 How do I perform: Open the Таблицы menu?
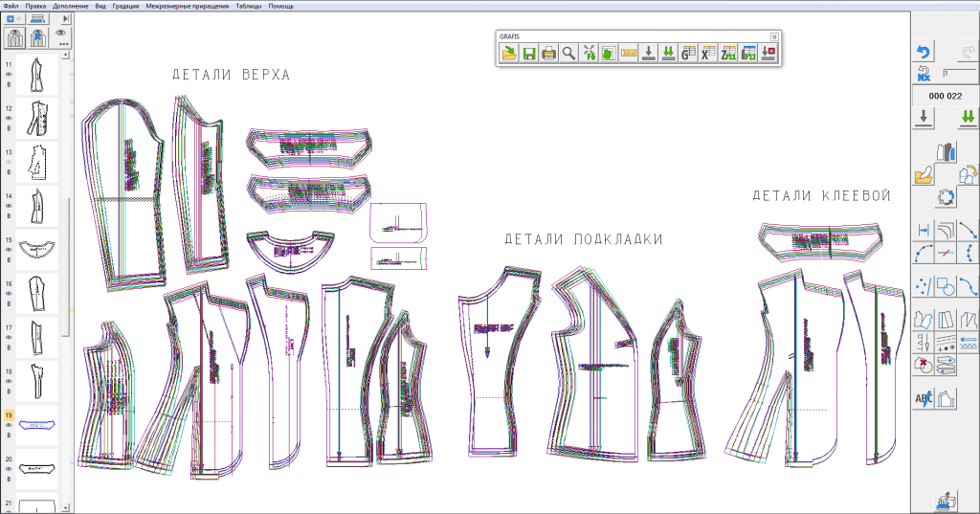pyautogui.click(x=248, y=6)
